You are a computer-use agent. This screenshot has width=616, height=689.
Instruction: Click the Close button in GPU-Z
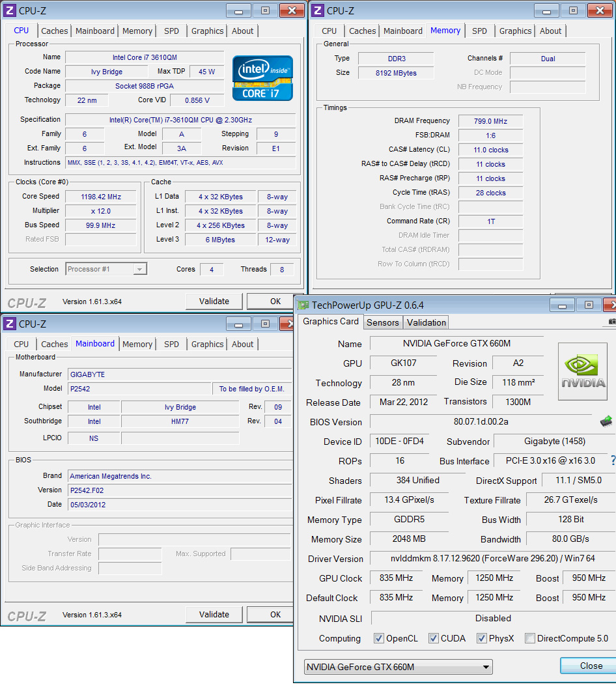pyautogui.click(x=588, y=666)
